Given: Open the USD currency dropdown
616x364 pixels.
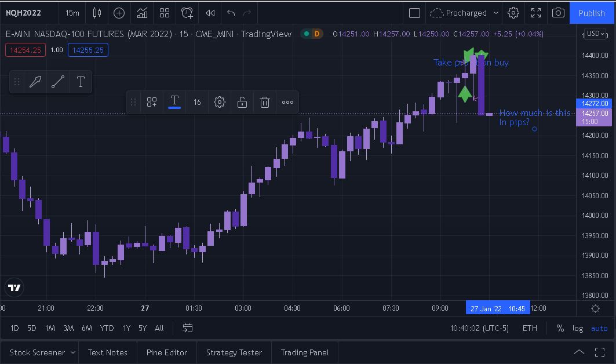Looking at the screenshot, I should coord(596,34).
